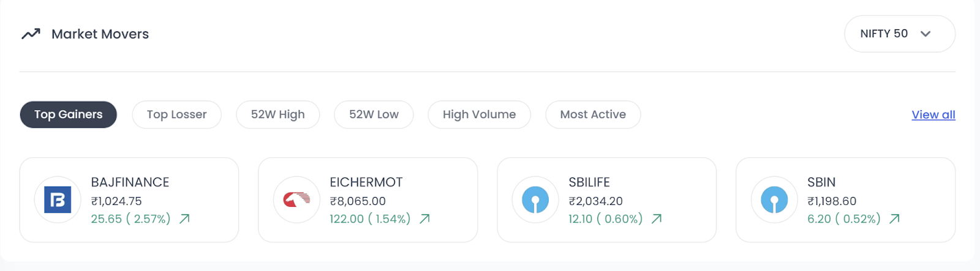
Task: Click the Bajaj Finance logo icon
Action: tap(58, 200)
